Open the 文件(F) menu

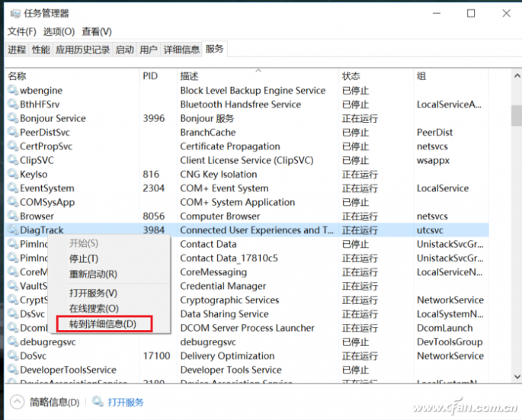[x=21, y=32]
